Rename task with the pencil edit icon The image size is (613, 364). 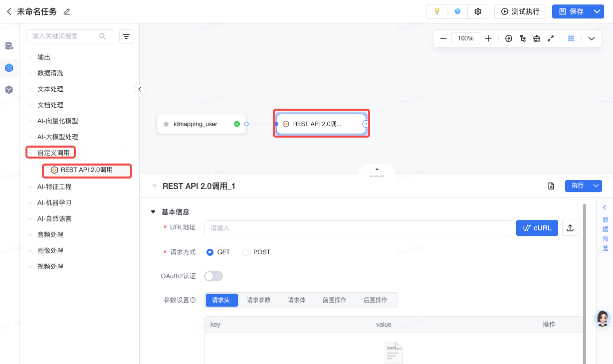[x=67, y=11]
